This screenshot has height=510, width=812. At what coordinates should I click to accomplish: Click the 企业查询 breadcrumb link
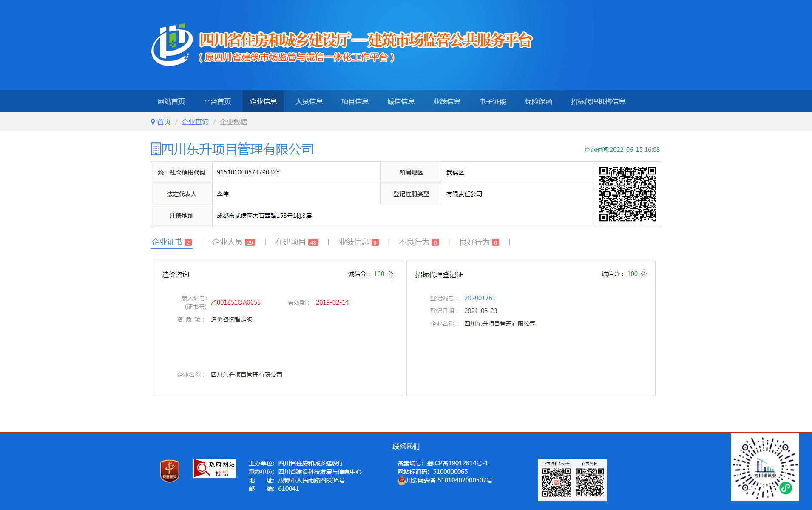tap(195, 122)
